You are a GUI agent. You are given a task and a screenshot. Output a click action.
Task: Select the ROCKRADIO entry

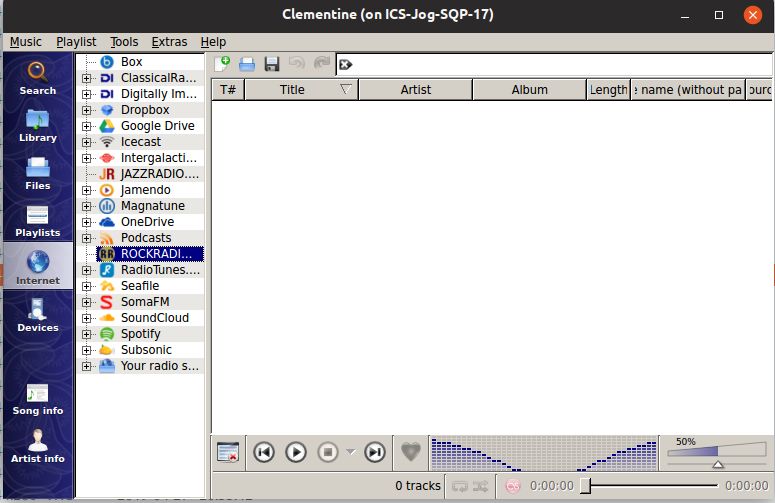(150, 254)
